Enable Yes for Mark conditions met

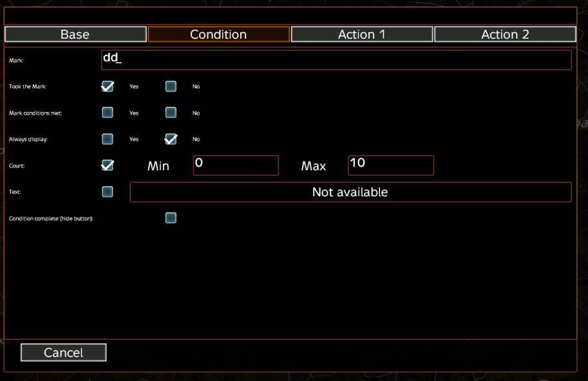[x=108, y=113]
